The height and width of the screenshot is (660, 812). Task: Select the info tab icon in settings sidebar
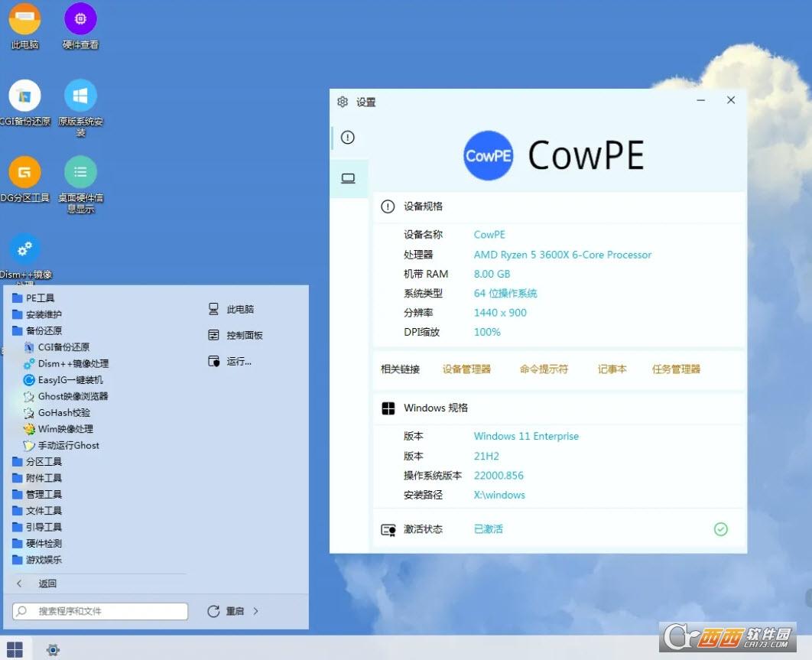coord(347,138)
